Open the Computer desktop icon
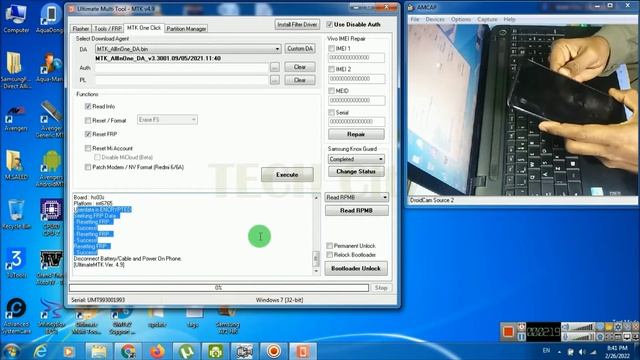Screen dimensions: 640x360 (16, 17)
